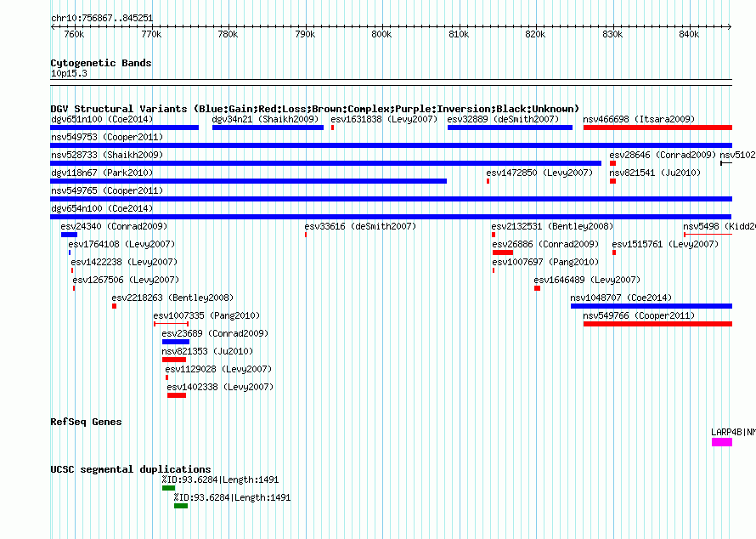This screenshot has width=756, height=539.
Task: Click the nsv549765 (Cooper2011) label
Action: click(107, 190)
